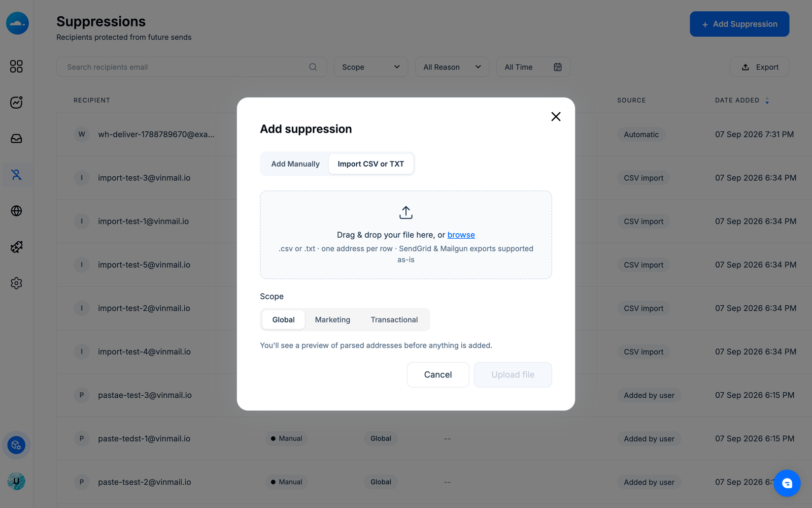Select the suppressions person icon in sidebar
Image resolution: width=812 pixels, height=508 pixels.
[x=16, y=175]
